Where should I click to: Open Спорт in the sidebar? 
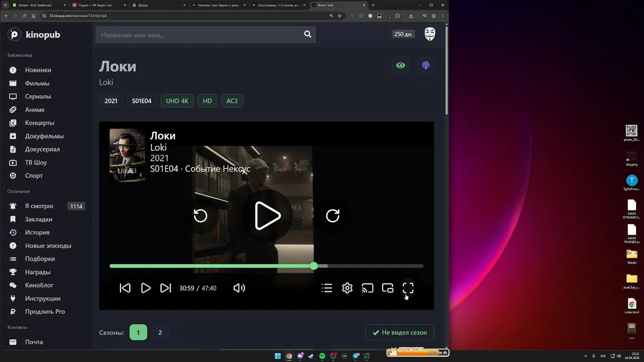click(x=34, y=175)
